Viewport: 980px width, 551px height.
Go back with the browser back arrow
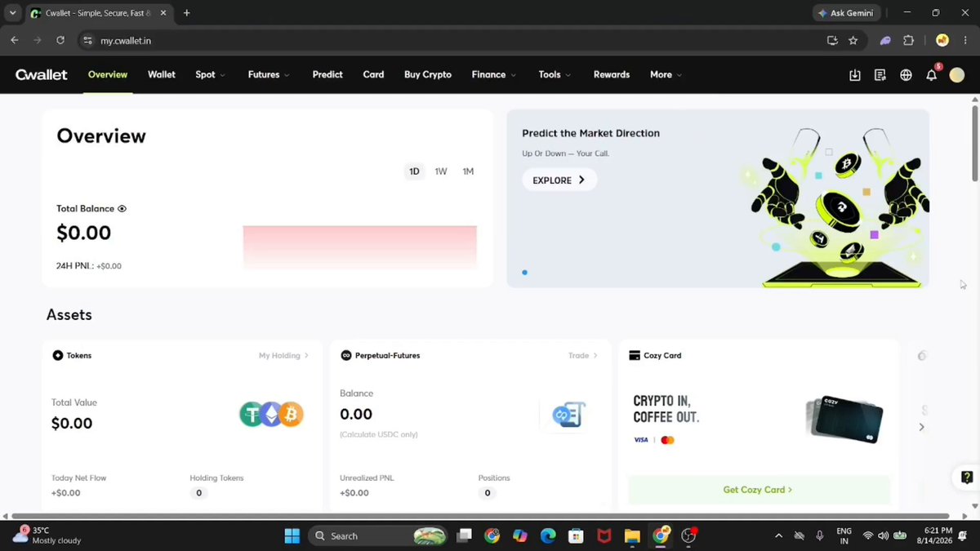coord(15,40)
